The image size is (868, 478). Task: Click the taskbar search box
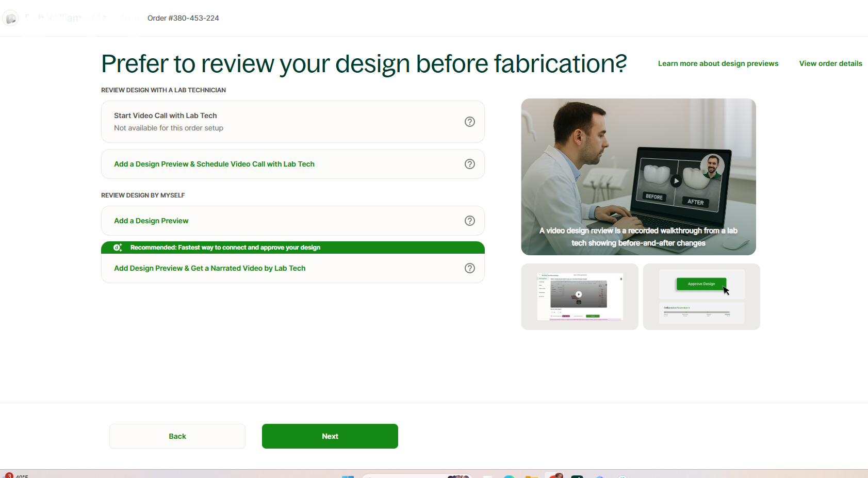(418, 475)
